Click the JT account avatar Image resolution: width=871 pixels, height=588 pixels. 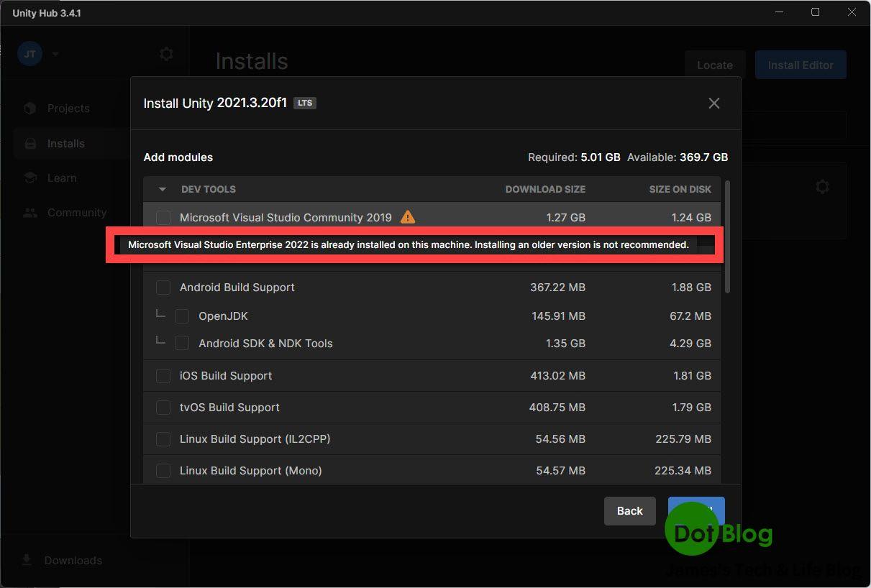pyautogui.click(x=29, y=53)
